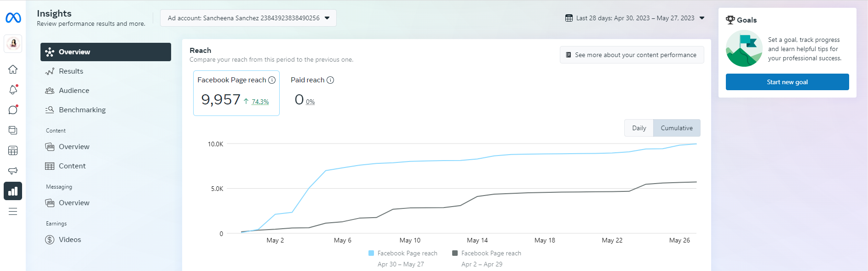Click Start new goal button
This screenshot has height=271, width=868.
tap(787, 82)
